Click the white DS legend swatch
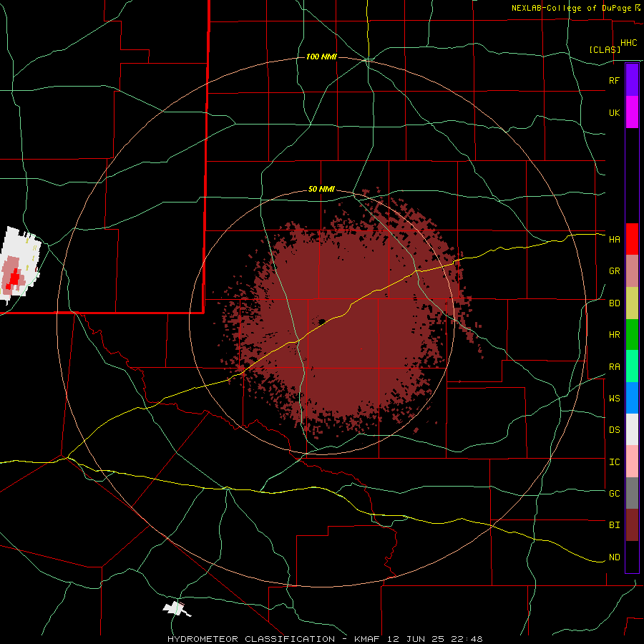Viewport: 644px width, 644px height. click(x=632, y=429)
